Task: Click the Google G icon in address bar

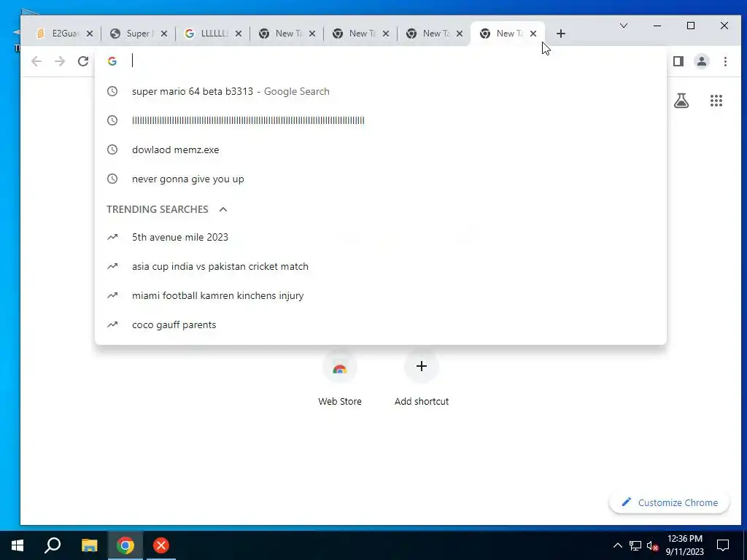Action: pos(112,61)
